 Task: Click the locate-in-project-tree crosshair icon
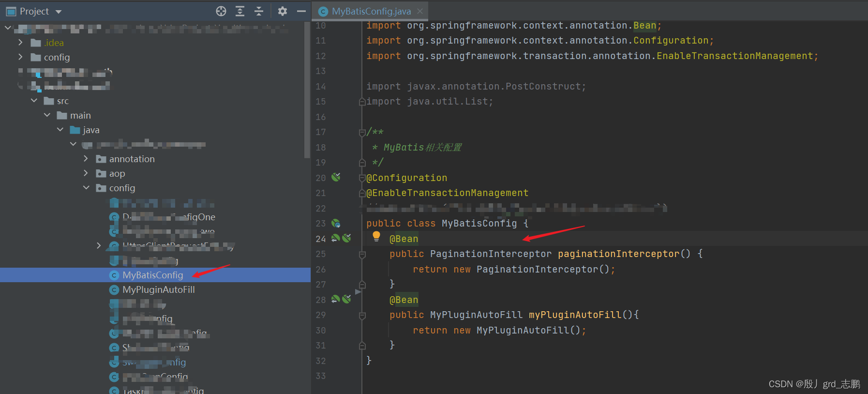(221, 11)
